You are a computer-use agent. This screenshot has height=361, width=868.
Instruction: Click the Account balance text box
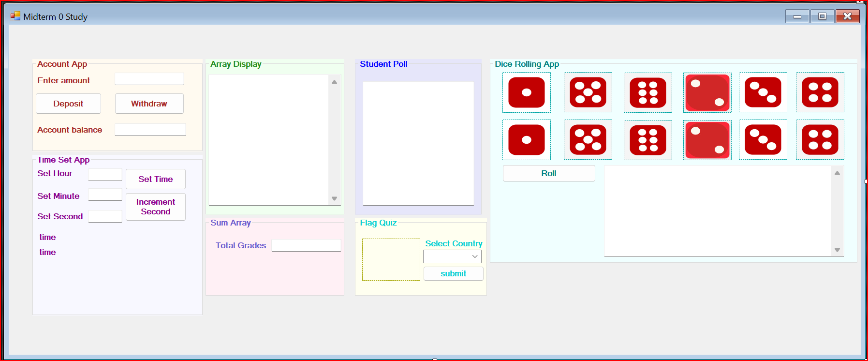click(x=150, y=130)
